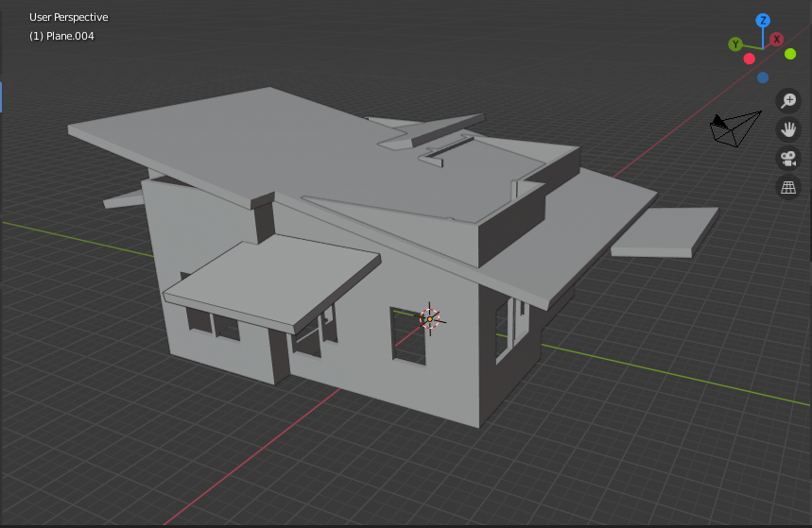Screen dimensions: 812x528
Task: Click the bright red negative-axis gizmo dot
Action: [750, 59]
